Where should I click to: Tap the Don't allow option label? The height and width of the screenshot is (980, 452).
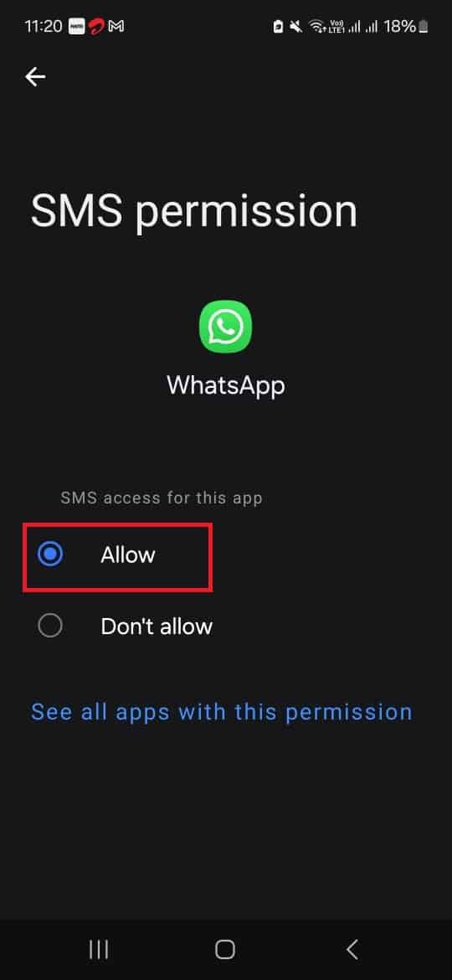(x=157, y=627)
